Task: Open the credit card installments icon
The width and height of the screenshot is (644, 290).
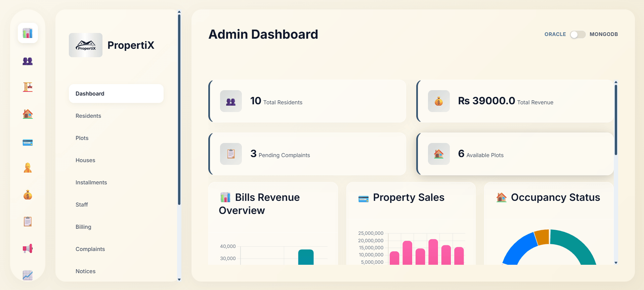Action: [28, 142]
